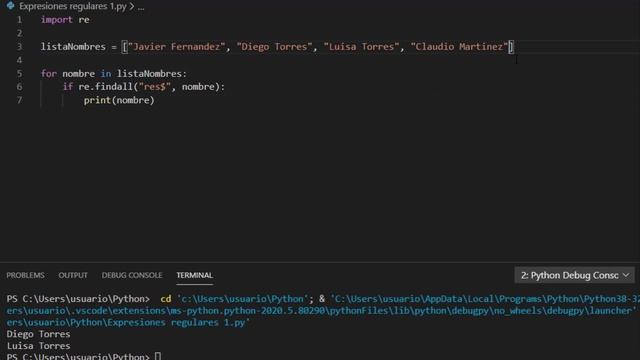Switch to the PROBLEMS panel tab
640x360 pixels.
click(x=25, y=275)
